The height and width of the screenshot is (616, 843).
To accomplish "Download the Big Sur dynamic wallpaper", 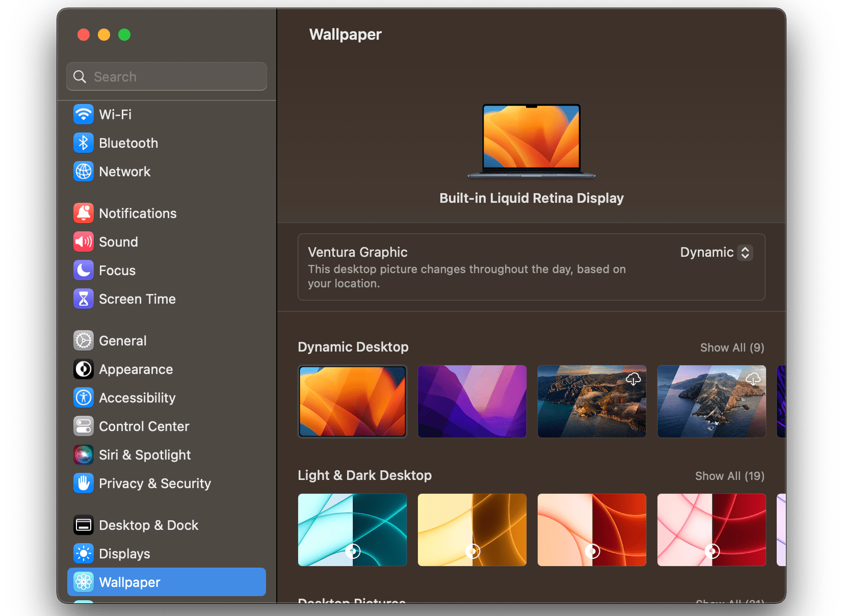I will pyautogui.click(x=634, y=379).
